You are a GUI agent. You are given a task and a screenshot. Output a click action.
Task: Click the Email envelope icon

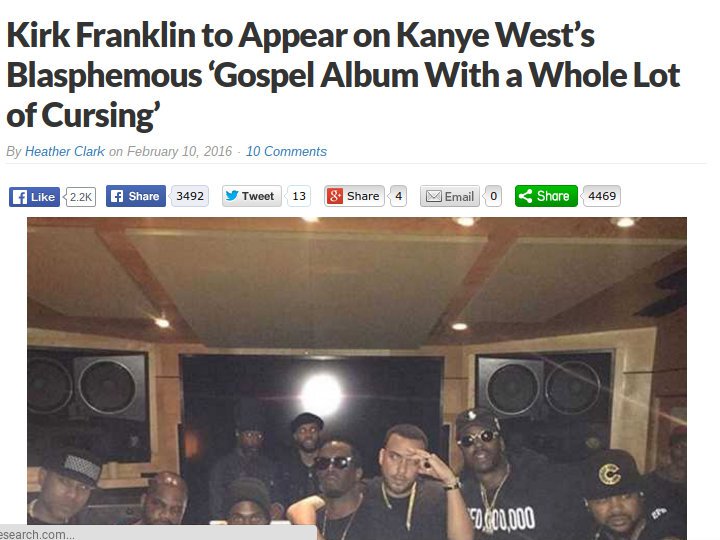433,197
